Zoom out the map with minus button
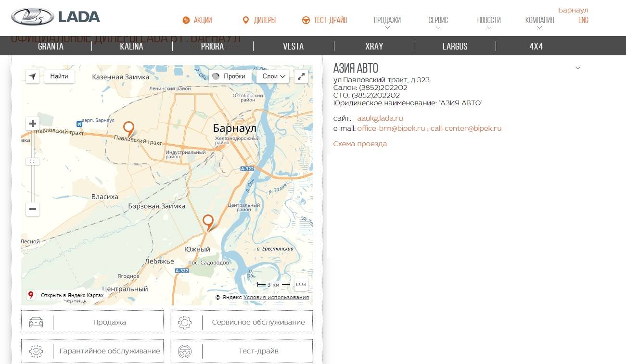This screenshot has width=626, height=364. (x=33, y=209)
